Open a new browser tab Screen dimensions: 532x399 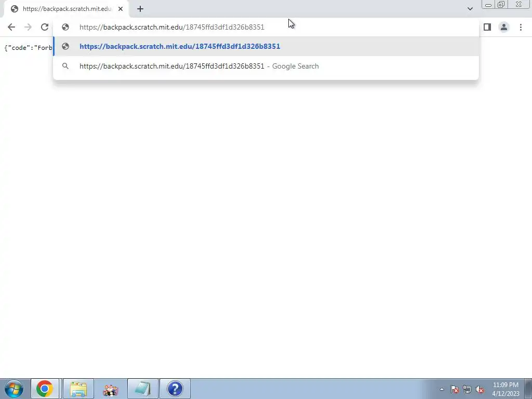pyautogui.click(x=140, y=9)
